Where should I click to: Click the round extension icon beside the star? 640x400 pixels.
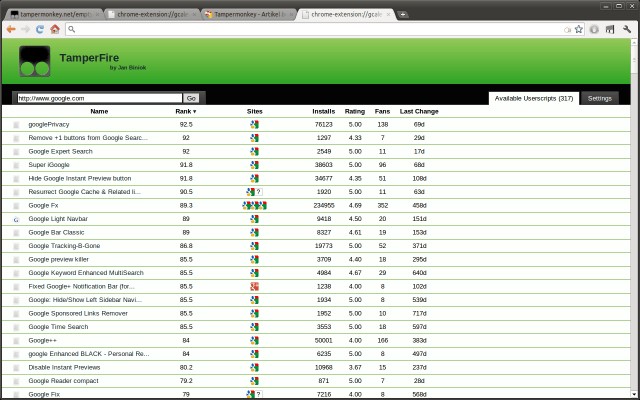click(x=594, y=29)
